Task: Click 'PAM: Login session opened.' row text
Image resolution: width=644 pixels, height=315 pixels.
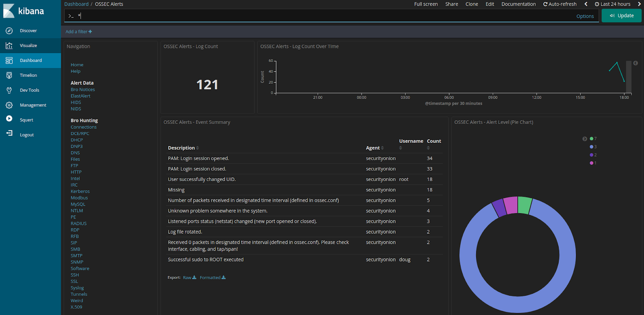Action: pos(198,159)
